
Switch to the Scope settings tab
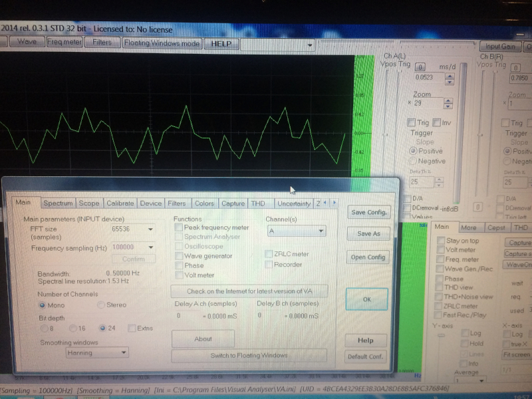89,203
